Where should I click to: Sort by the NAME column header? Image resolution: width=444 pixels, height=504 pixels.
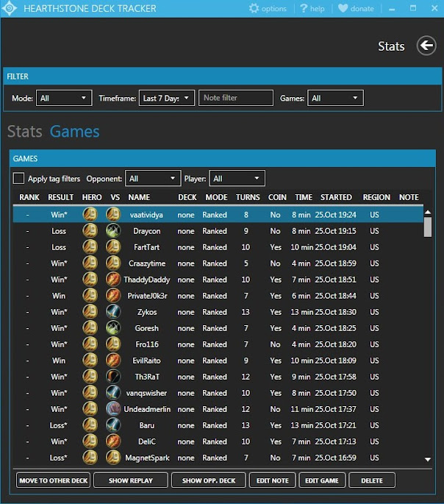(x=139, y=197)
